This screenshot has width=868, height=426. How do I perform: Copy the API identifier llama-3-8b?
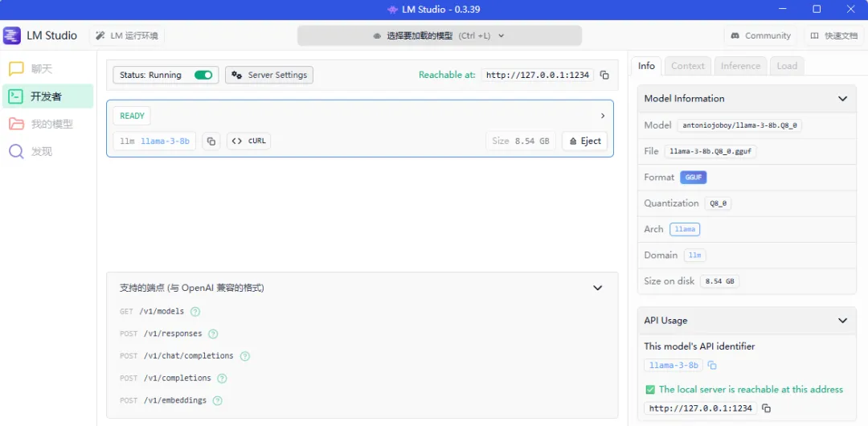coord(712,366)
